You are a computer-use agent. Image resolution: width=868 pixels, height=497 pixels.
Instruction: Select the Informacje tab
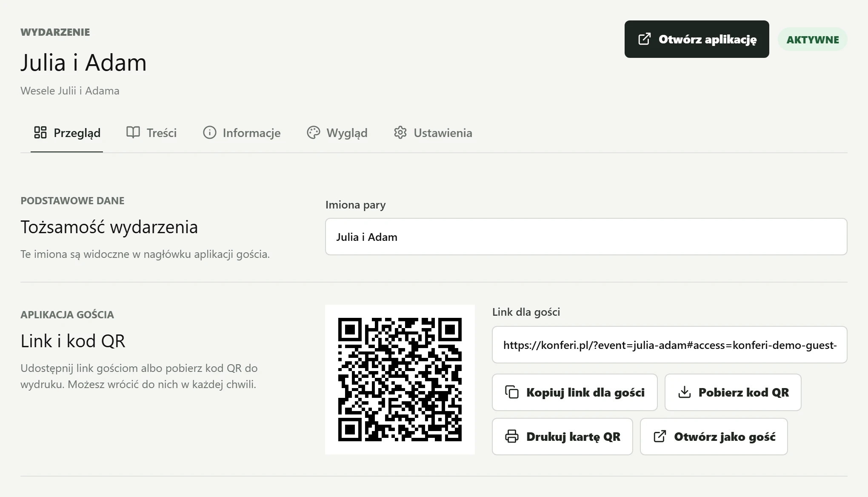click(x=242, y=133)
